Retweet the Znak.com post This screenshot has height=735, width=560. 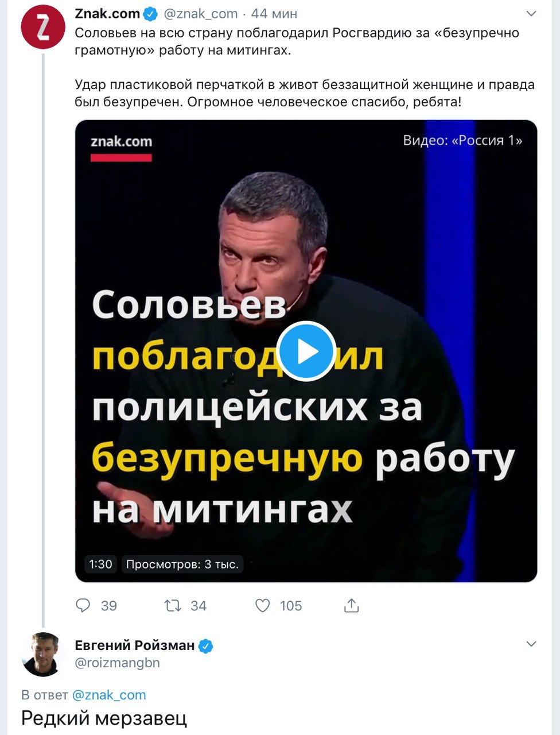coord(173,605)
